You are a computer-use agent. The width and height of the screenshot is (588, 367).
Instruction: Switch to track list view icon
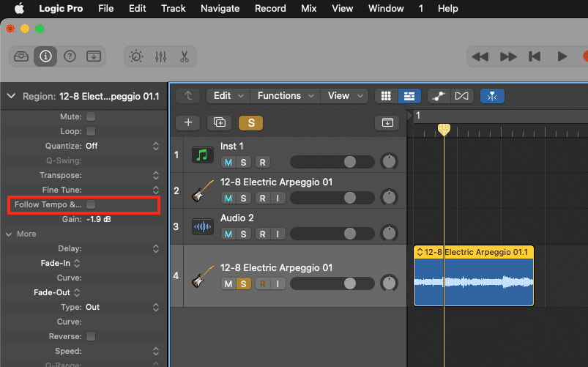coord(409,96)
